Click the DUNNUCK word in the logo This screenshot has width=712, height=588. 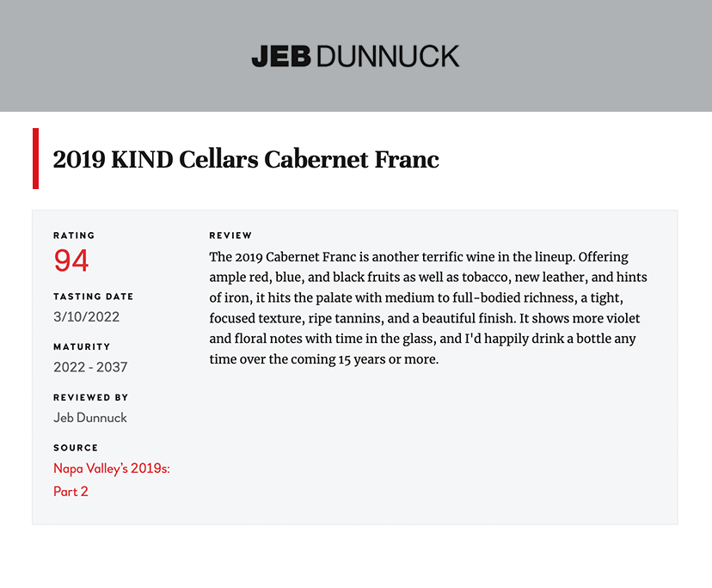tap(388, 56)
